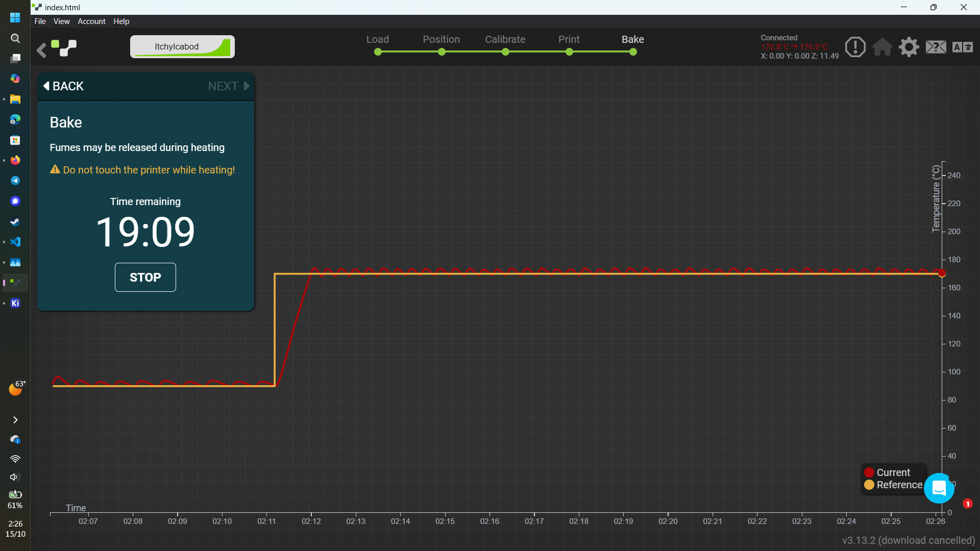This screenshot has width=980, height=551.
Task: Open the Account menu
Action: 91,21
